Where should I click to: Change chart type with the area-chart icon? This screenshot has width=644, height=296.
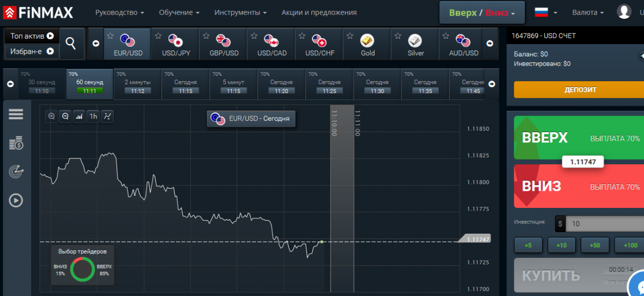[79, 116]
